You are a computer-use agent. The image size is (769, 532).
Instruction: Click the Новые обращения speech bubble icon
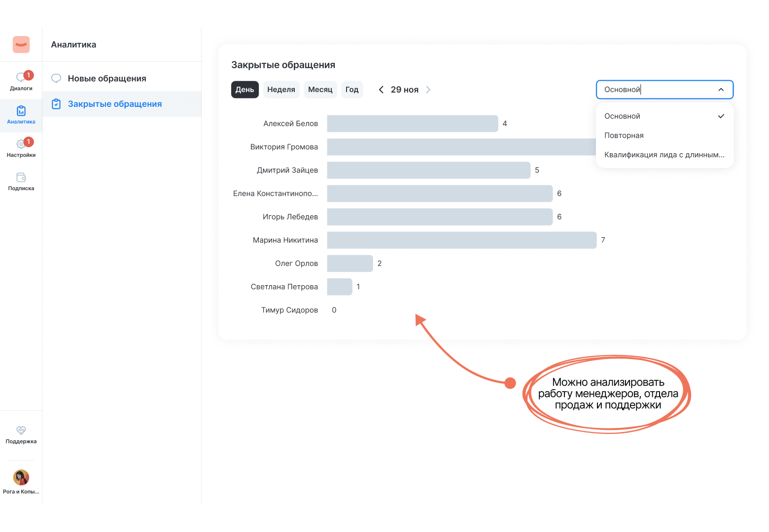tap(57, 78)
